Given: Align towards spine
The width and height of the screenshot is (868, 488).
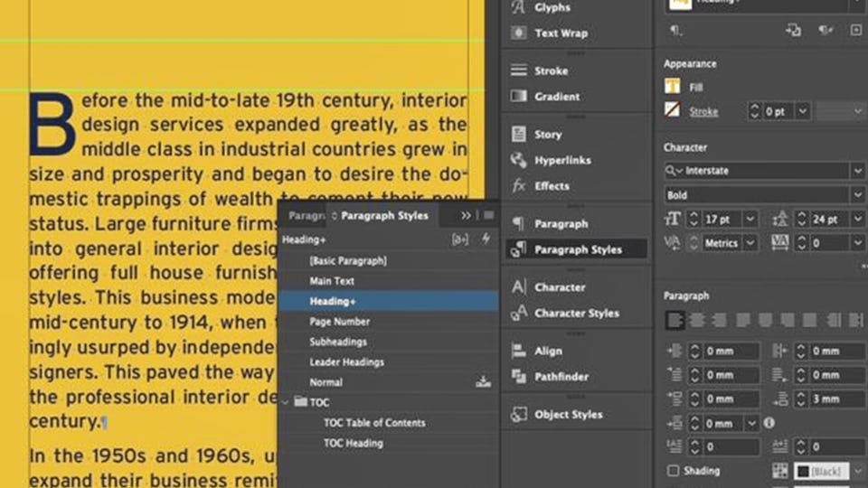Looking at the screenshot, I should (x=833, y=320).
